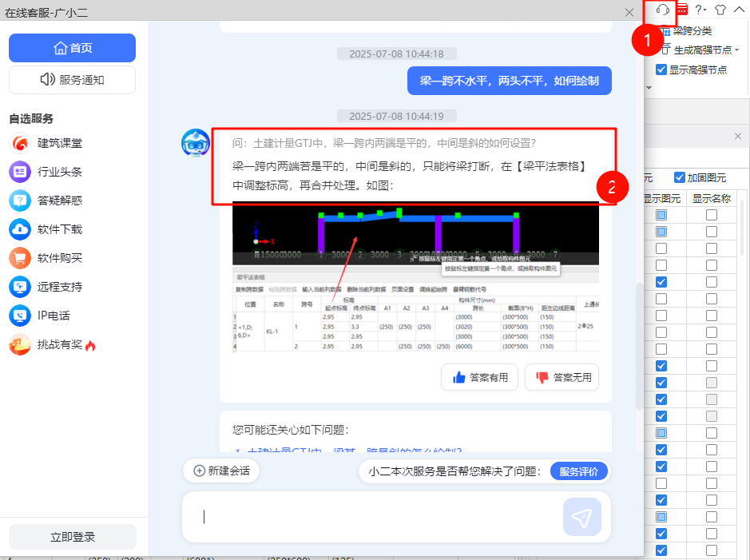Click the thumbs-up icon of 答案有用
This screenshot has width=750, height=560.
pyautogui.click(x=458, y=377)
